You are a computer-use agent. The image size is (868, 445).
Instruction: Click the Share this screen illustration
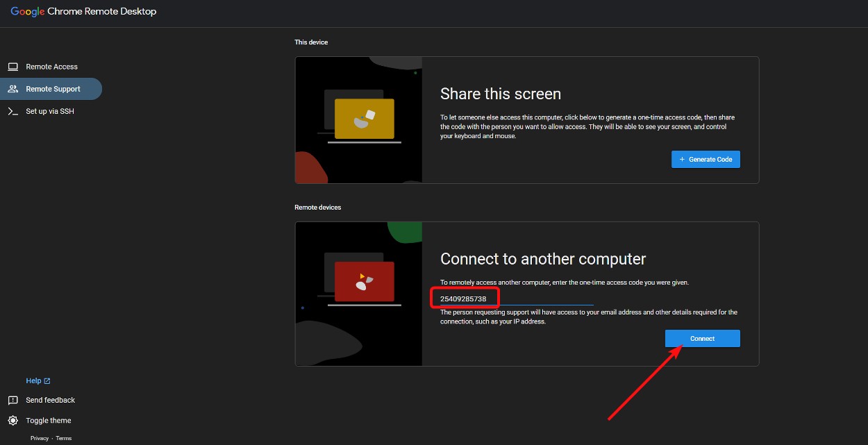pyautogui.click(x=358, y=119)
